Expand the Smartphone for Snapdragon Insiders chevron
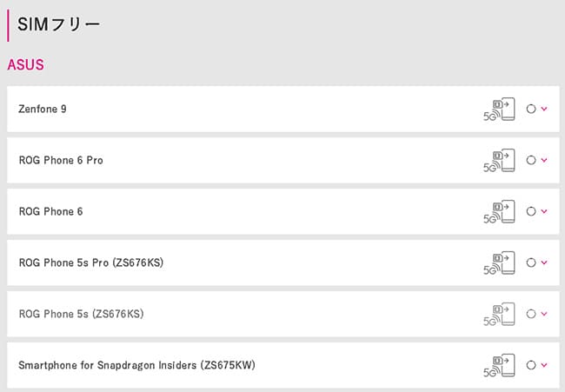 tap(544, 364)
